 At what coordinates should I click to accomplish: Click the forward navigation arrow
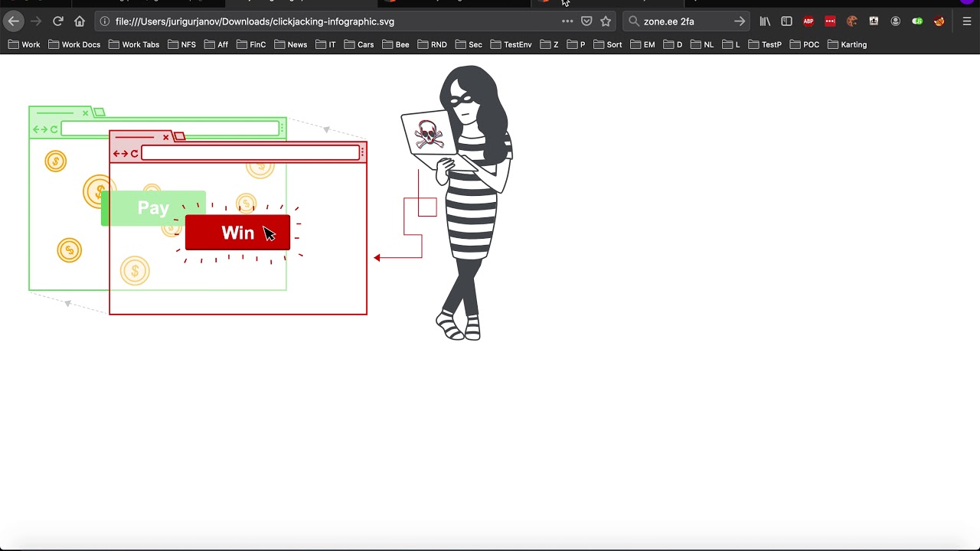click(x=36, y=21)
